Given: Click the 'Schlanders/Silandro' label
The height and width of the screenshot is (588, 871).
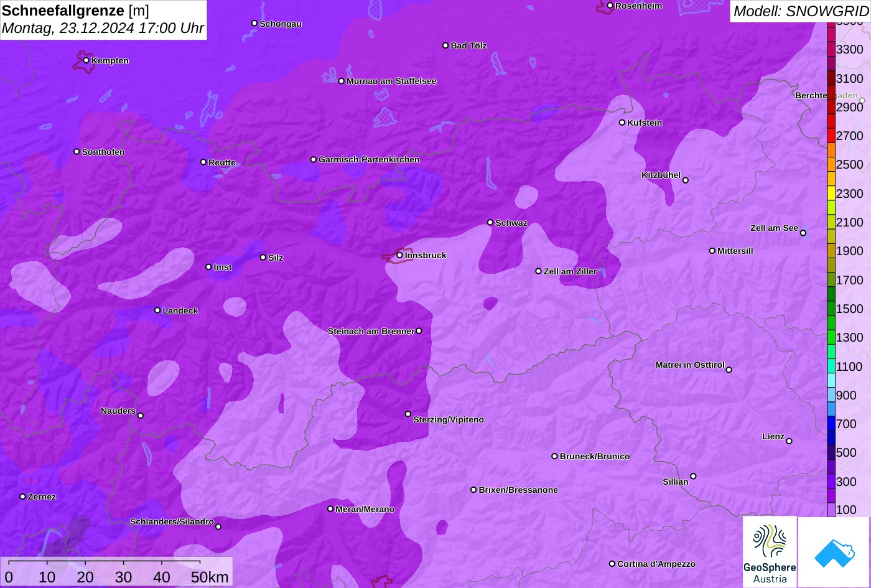Looking at the screenshot, I should pos(172,521).
